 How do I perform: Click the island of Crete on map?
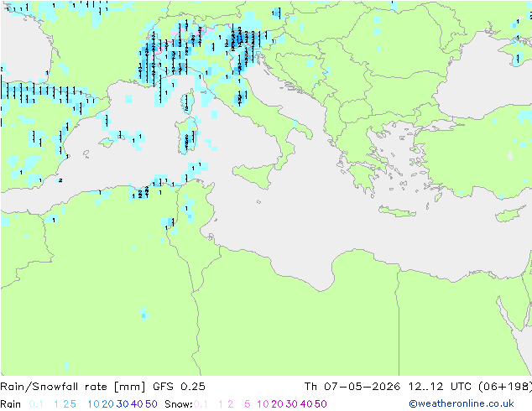397,211
